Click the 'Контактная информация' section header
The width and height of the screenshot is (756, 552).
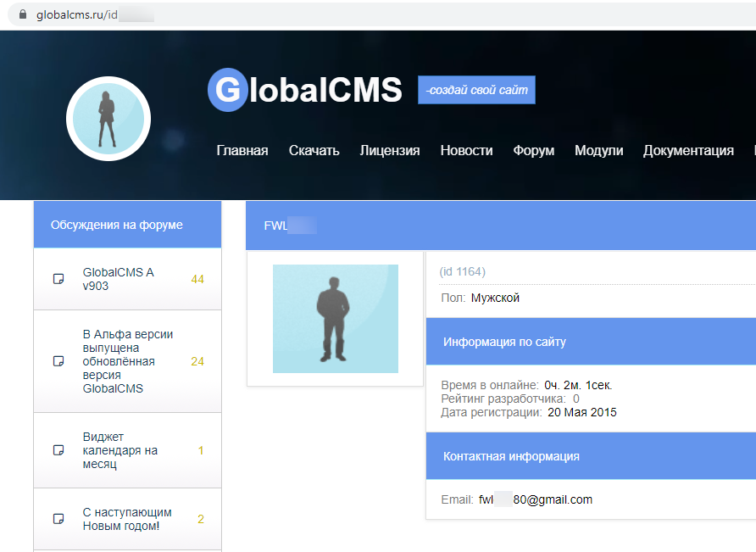(x=591, y=456)
